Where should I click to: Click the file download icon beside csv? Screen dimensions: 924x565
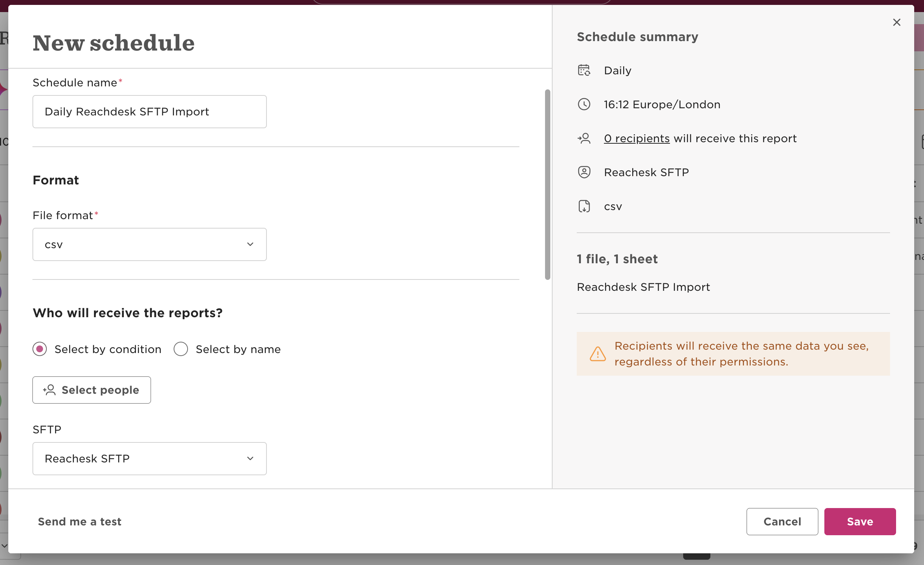click(584, 206)
